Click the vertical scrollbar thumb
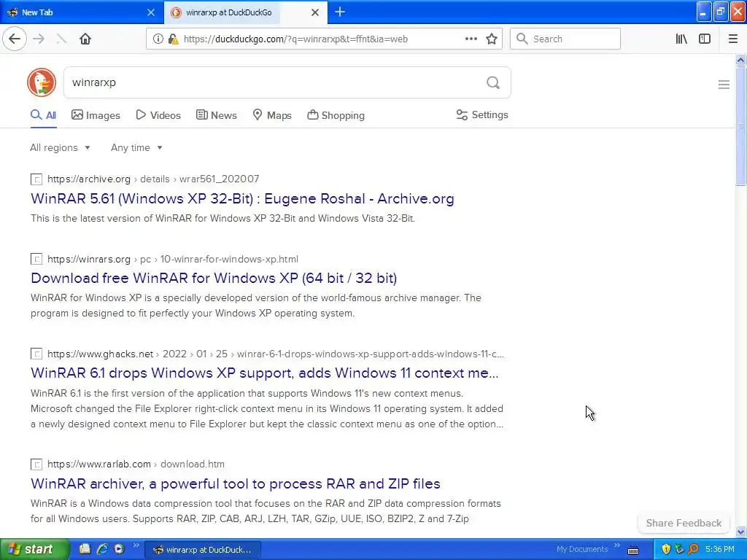Image resolution: width=747 pixels, height=560 pixels. coord(740,126)
